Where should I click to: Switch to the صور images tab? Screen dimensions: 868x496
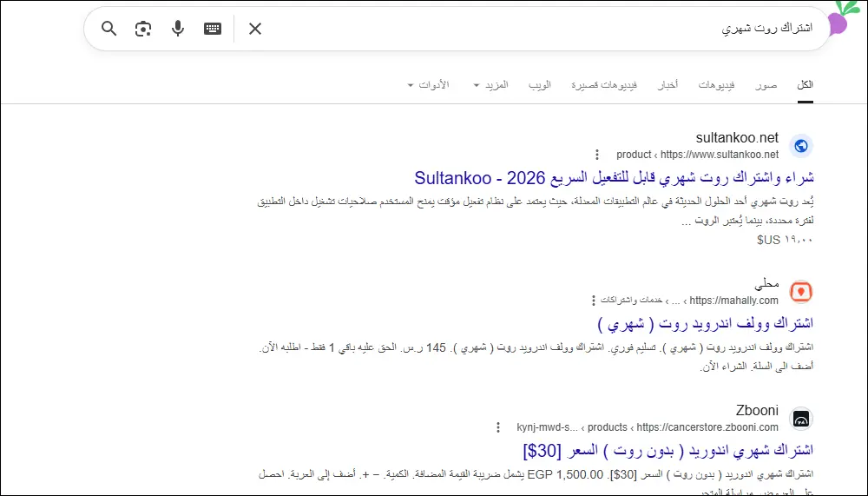(766, 85)
